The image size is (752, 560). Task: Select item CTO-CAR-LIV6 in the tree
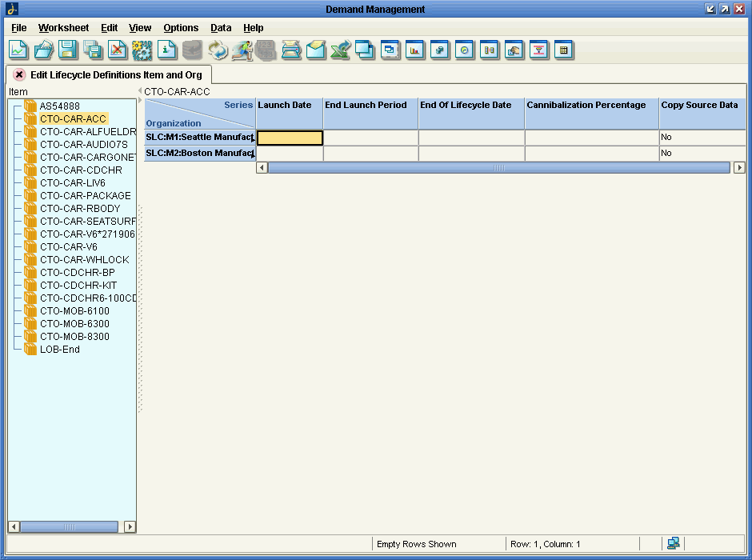73,182
